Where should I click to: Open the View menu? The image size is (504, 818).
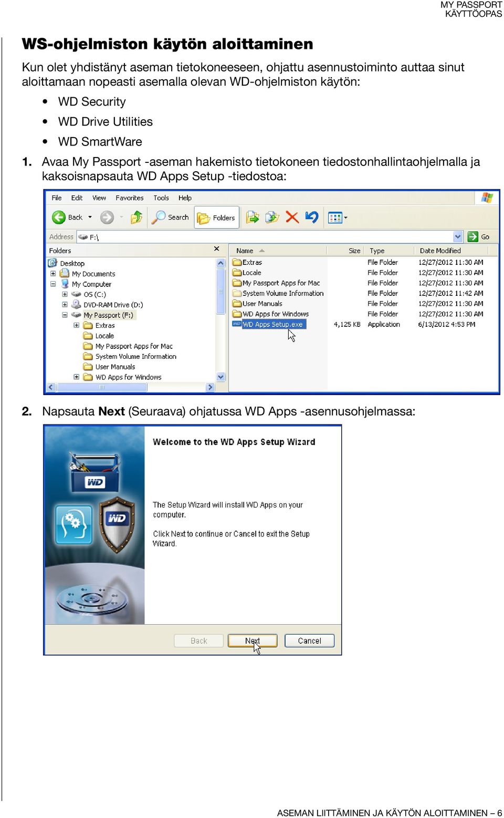click(99, 198)
